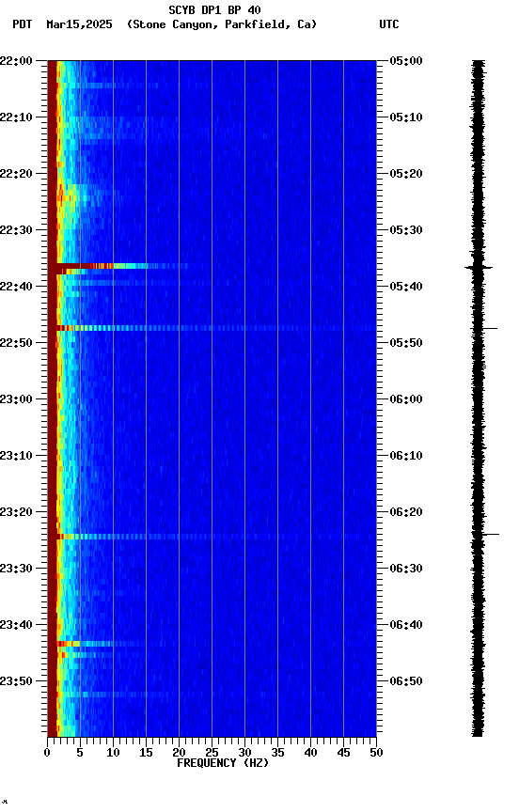
Task: Click the title text 'SCYB DP1 BP 40'
Action: coord(214,10)
